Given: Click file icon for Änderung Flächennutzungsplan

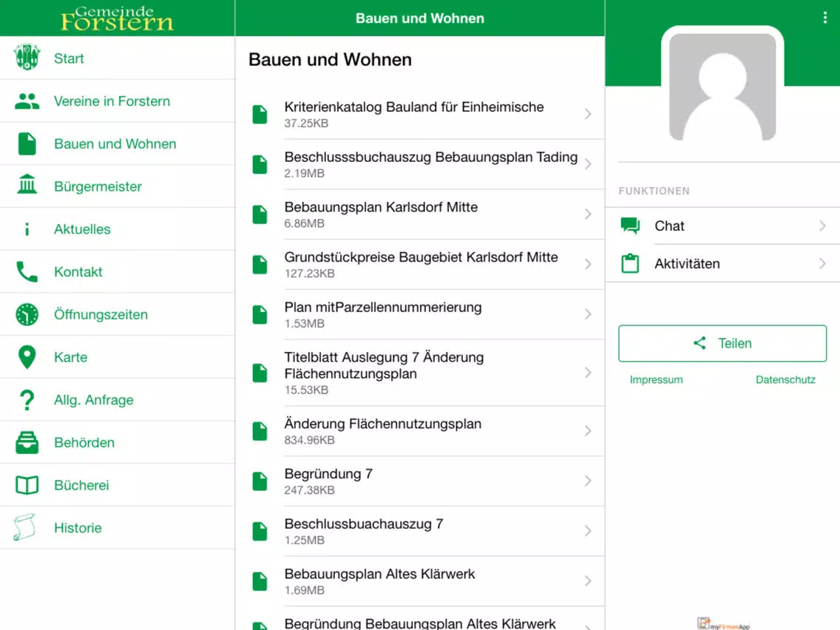Looking at the screenshot, I should pos(260,430).
